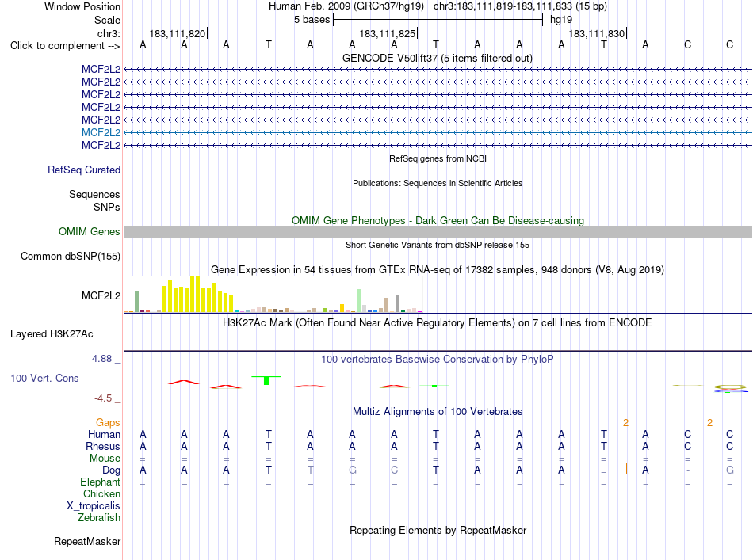Select the Window Position track label

(x=82, y=6)
